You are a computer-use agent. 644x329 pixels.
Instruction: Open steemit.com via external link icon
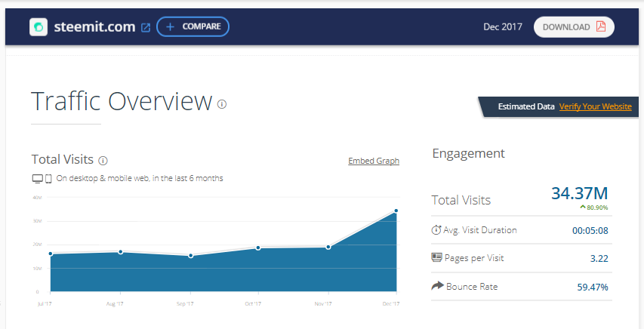click(x=146, y=27)
